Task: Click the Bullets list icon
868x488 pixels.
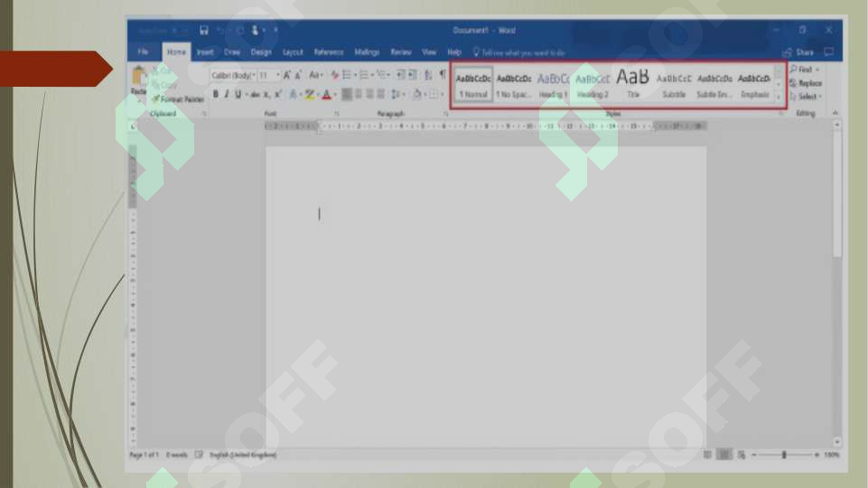Action: [347, 75]
